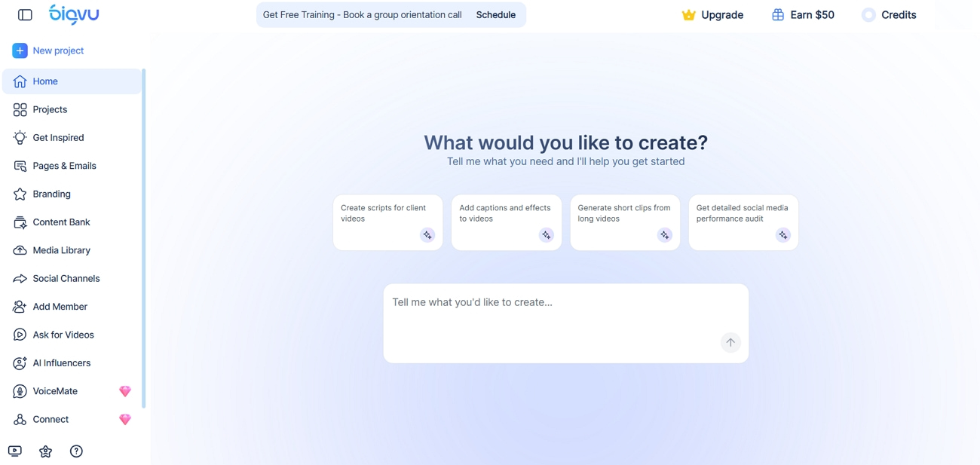Open Projects in sidebar
The height and width of the screenshot is (465, 980).
pos(72,109)
